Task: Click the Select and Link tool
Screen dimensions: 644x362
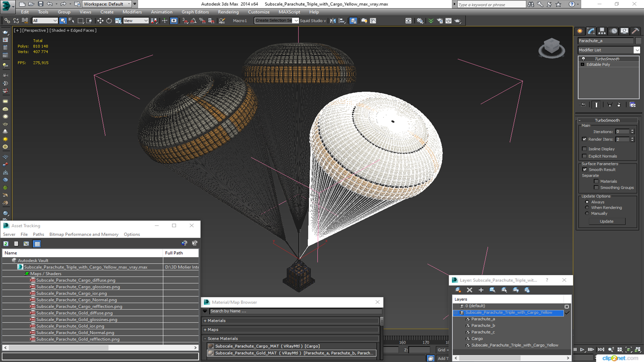Action: click(7, 21)
